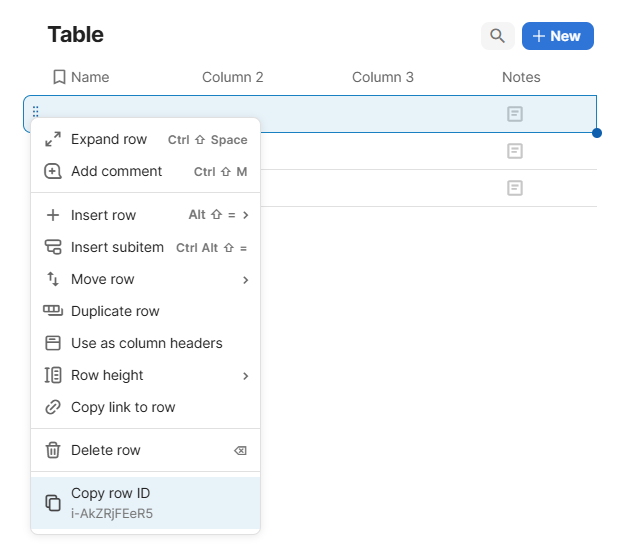Click the blue row resize handle dot
The width and height of the screenshot is (640, 551).
597,132
